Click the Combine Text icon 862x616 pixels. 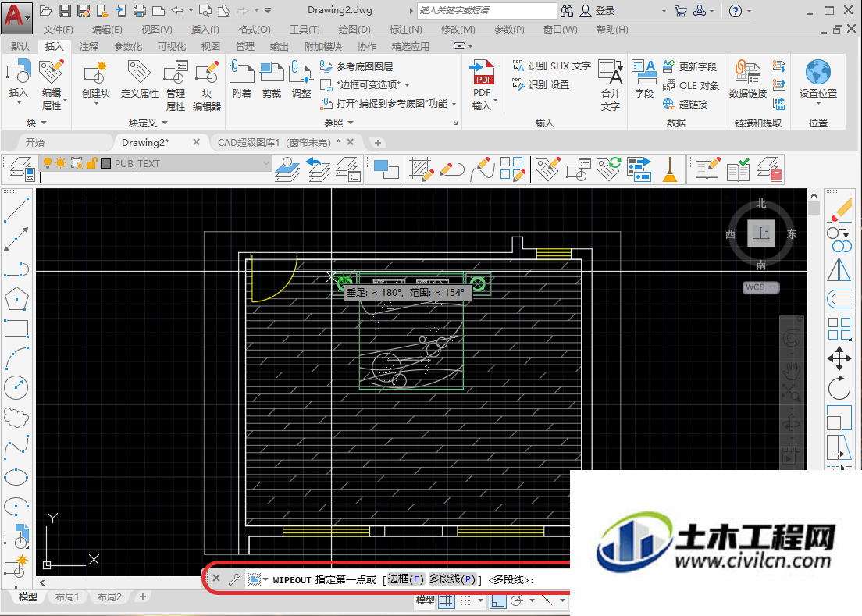[x=611, y=72]
